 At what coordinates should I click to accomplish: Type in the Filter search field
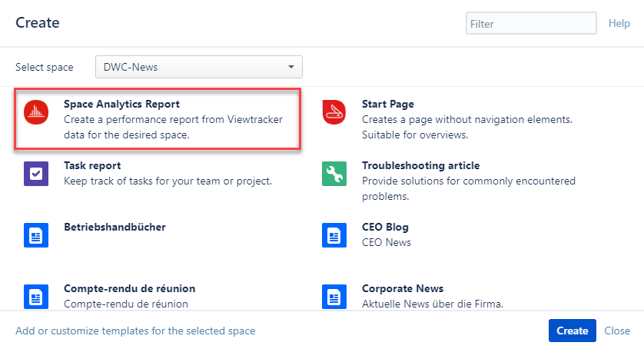coord(531,24)
